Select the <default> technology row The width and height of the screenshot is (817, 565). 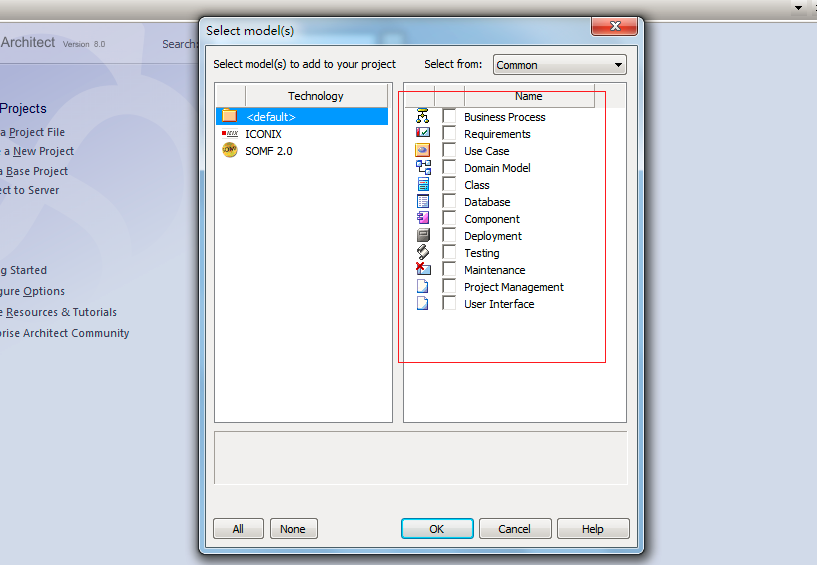coord(302,116)
